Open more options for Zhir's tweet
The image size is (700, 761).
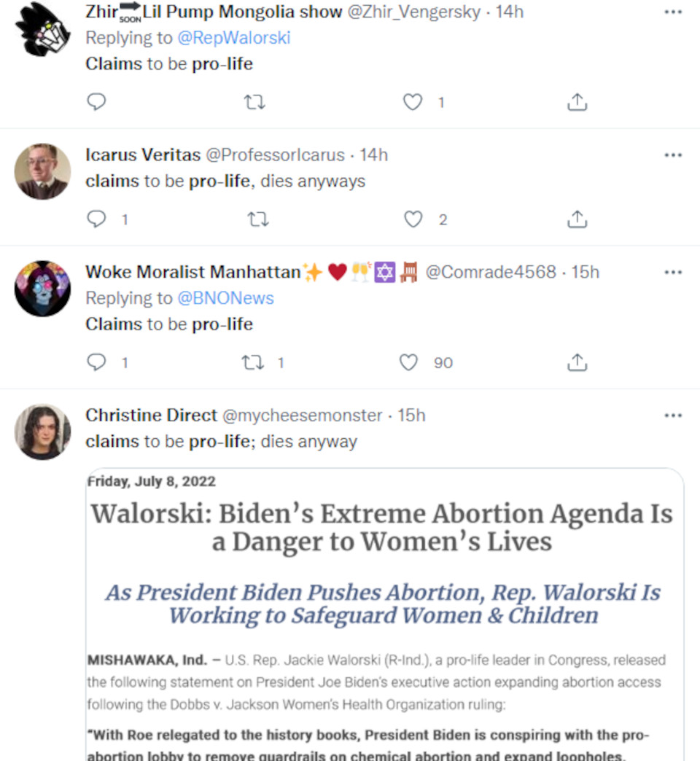[673, 12]
